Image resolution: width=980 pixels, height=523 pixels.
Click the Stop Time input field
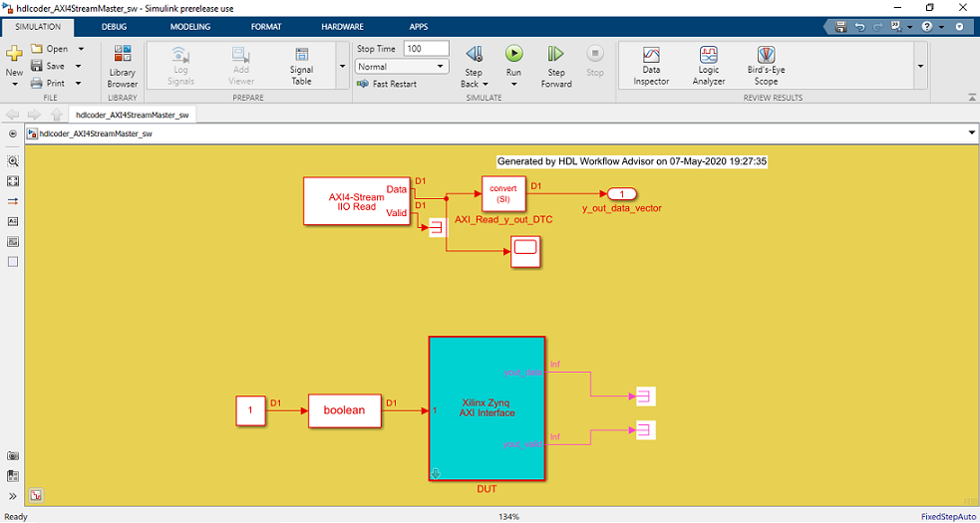(x=427, y=49)
